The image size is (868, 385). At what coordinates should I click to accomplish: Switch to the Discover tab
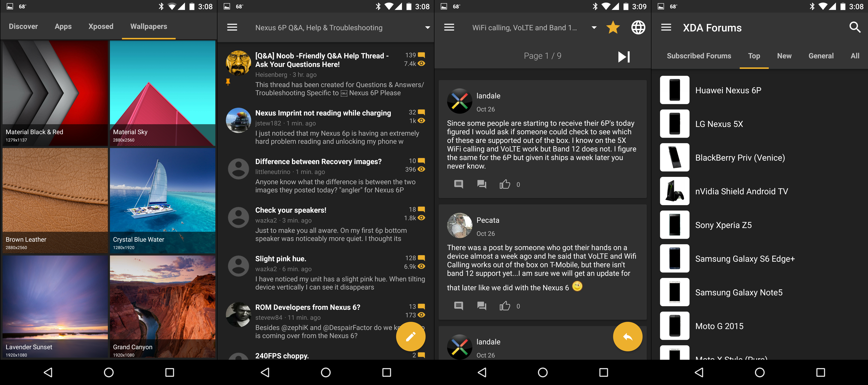[23, 26]
